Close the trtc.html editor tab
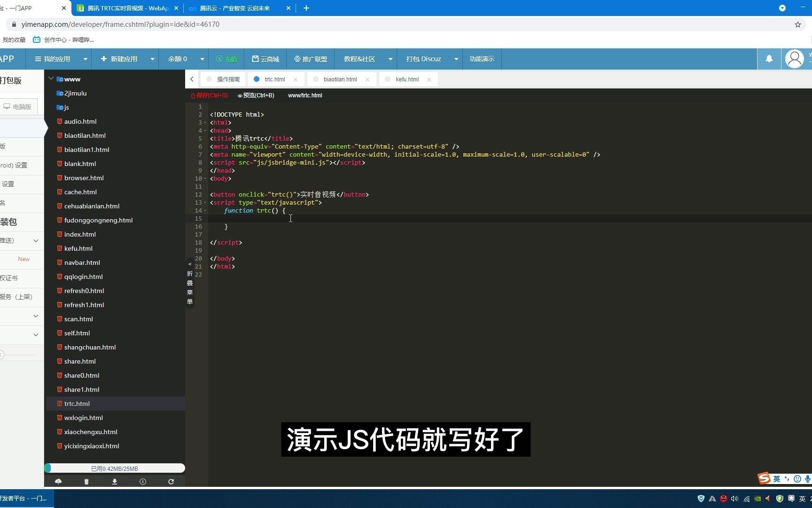 click(296, 79)
